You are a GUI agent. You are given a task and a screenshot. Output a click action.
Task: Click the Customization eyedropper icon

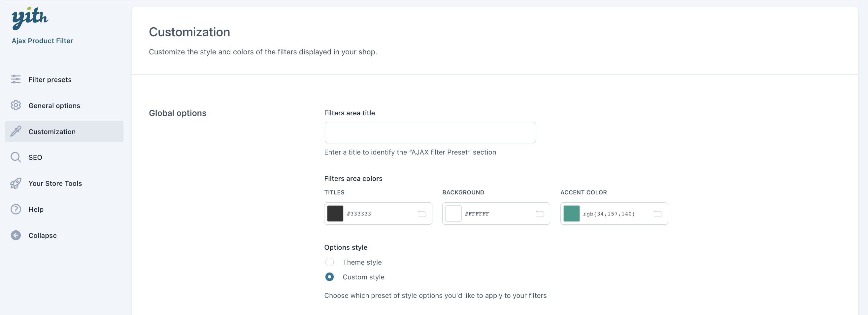(16, 131)
